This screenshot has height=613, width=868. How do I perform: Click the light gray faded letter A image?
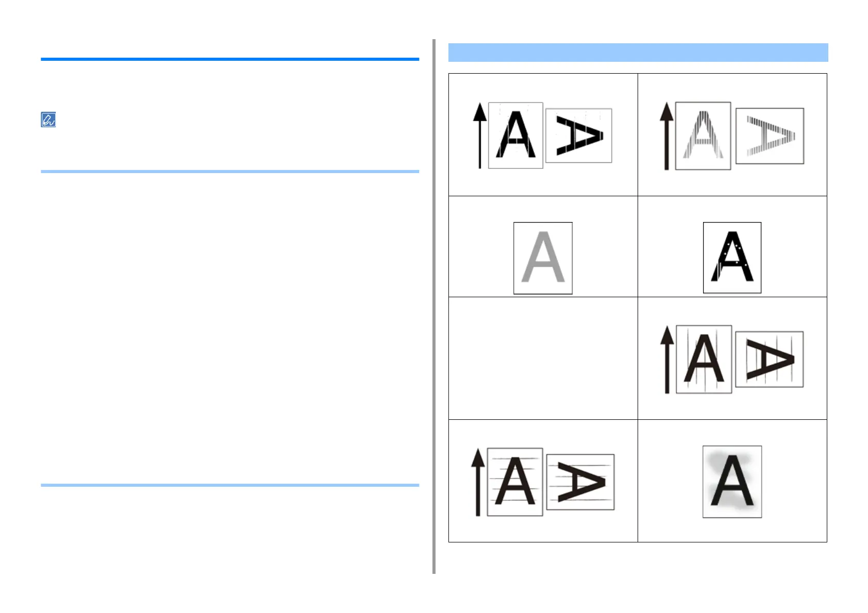[543, 258]
